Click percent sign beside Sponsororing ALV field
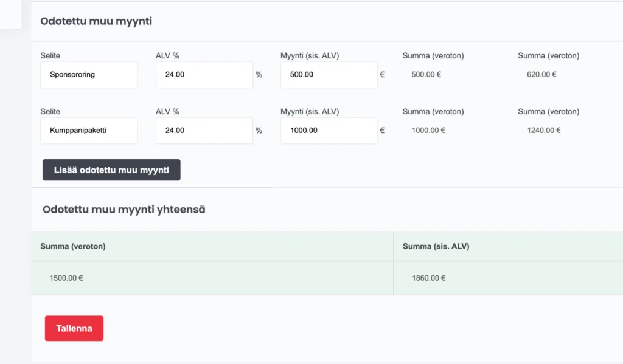 (x=259, y=75)
